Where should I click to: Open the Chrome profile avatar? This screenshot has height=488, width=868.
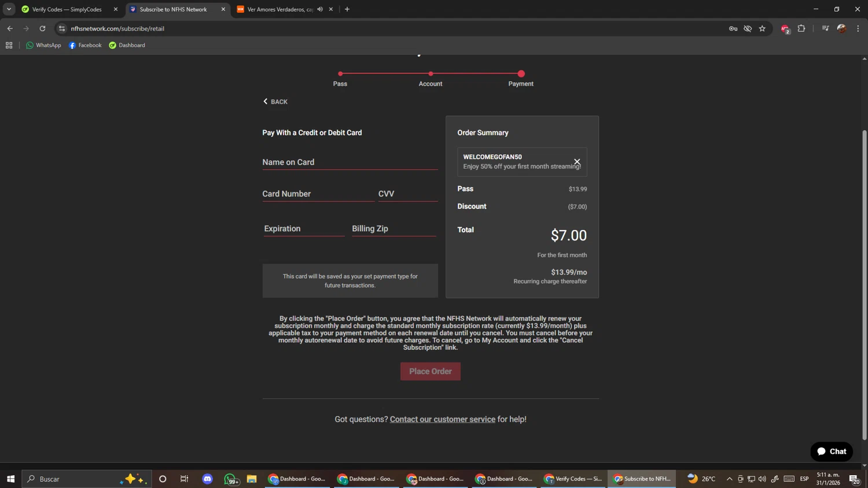pos(841,28)
